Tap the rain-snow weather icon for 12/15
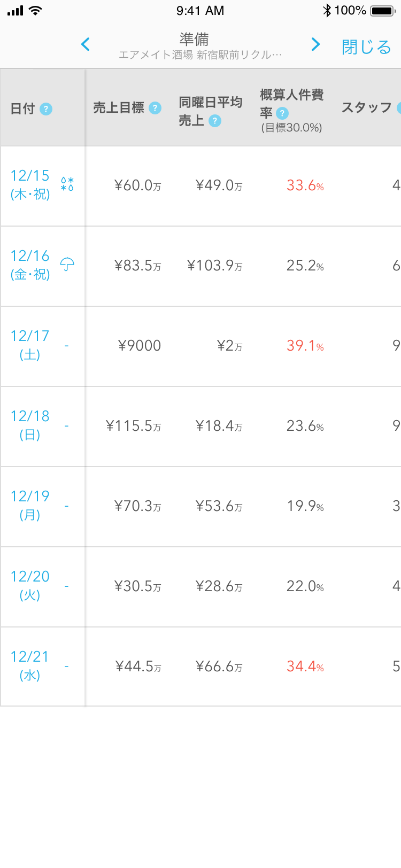The width and height of the screenshot is (401, 868). [67, 184]
